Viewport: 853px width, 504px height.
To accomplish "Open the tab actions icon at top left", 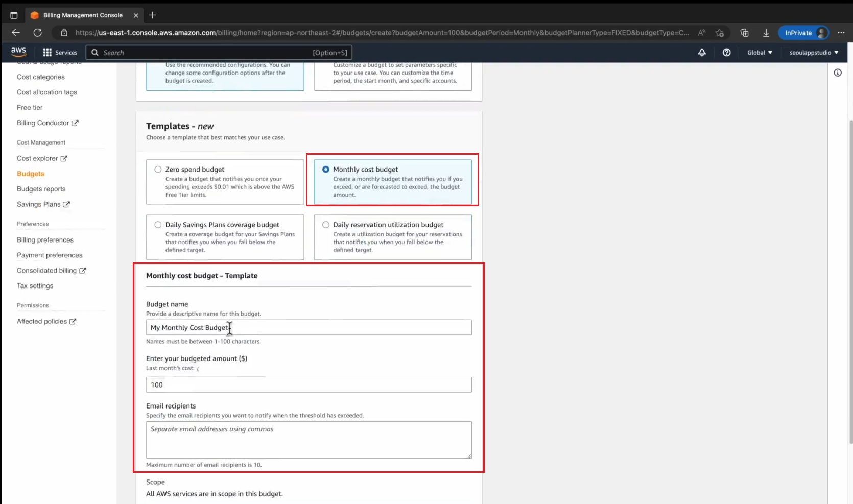I will [x=14, y=15].
